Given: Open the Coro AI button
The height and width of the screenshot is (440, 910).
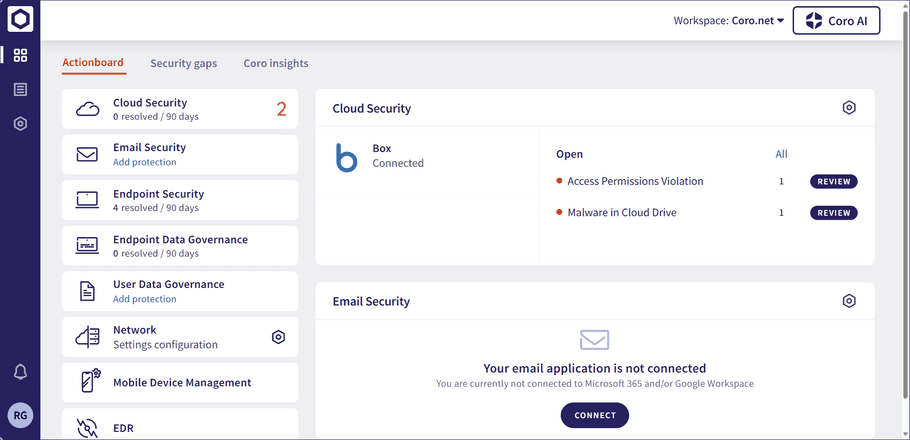Looking at the screenshot, I should [x=836, y=21].
